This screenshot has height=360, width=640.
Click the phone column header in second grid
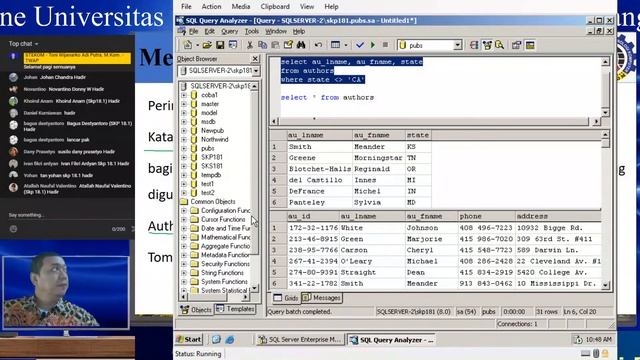point(486,216)
